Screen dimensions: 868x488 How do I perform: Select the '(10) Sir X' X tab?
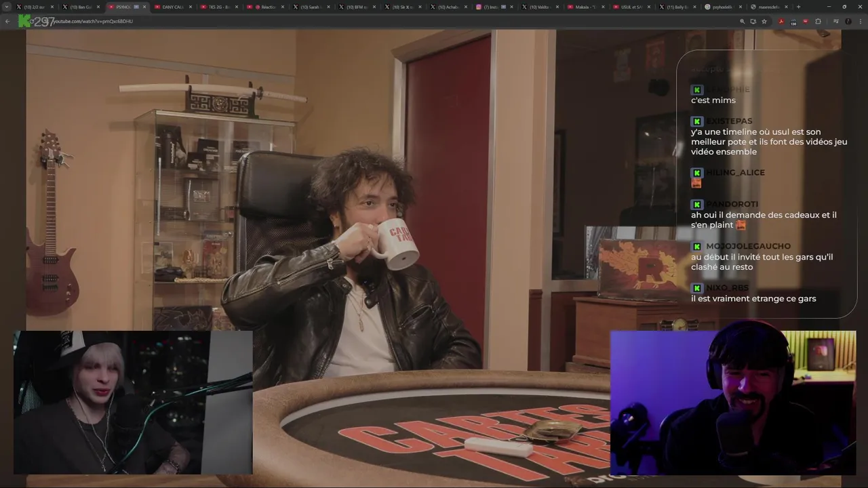(x=403, y=7)
